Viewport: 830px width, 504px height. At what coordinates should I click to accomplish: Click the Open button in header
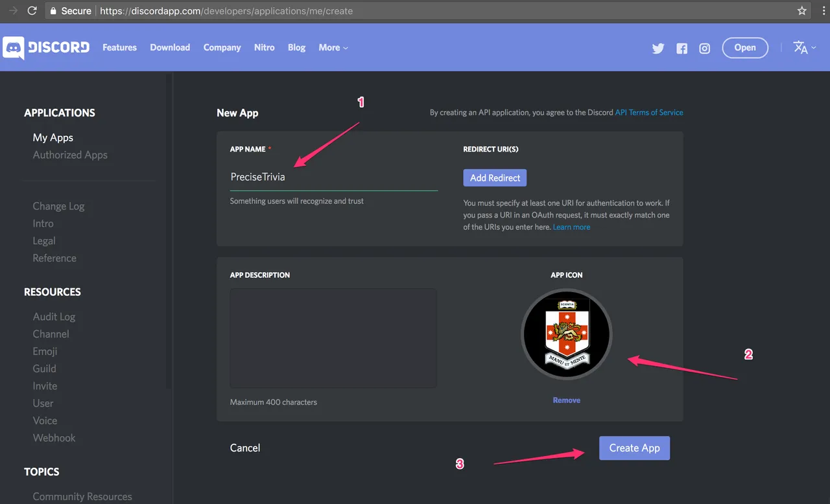745,47
